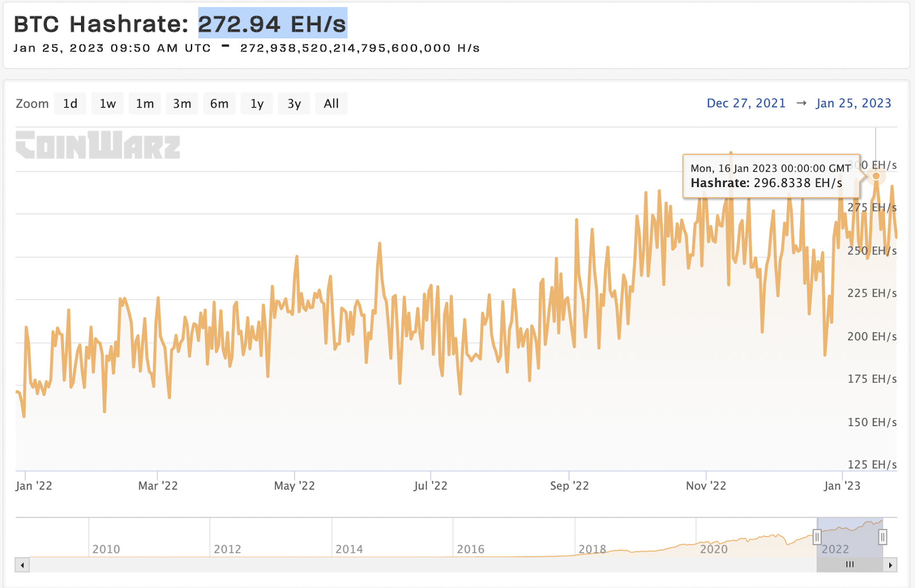Click the 150 EH/s y-axis label
Screen dimensions: 915x588
click(x=872, y=422)
